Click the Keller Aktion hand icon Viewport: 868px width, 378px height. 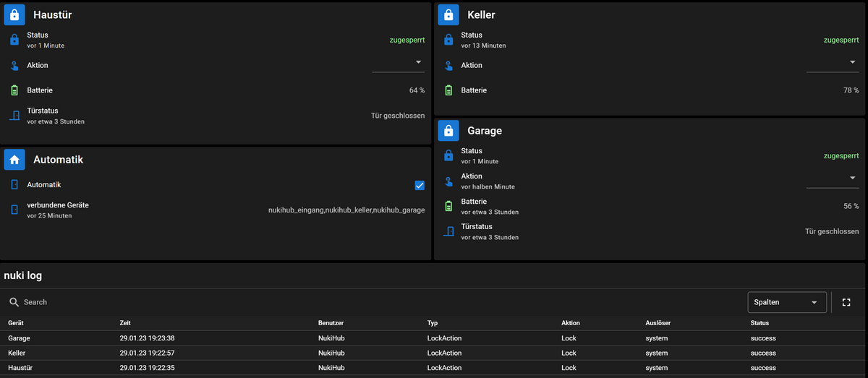click(448, 65)
